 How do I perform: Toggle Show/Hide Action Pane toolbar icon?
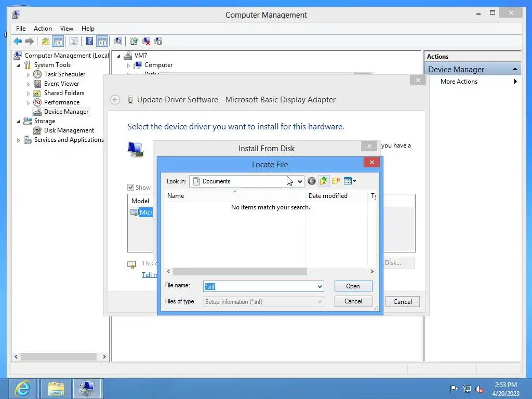click(x=102, y=42)
